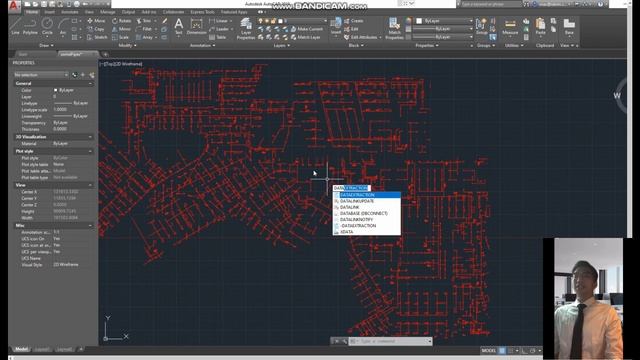The image size is (640, 360).
Task: Select the Model layout tab
Action: [x=21, y=349]
